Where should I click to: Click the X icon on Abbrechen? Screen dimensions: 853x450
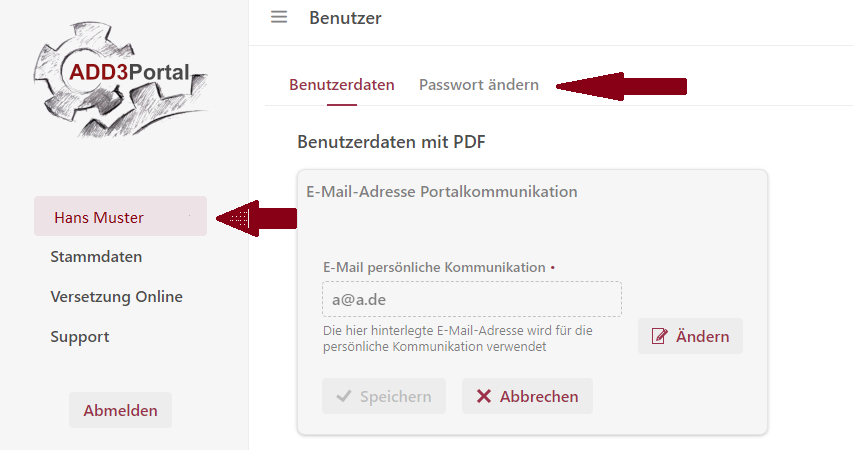pos(484,396)
